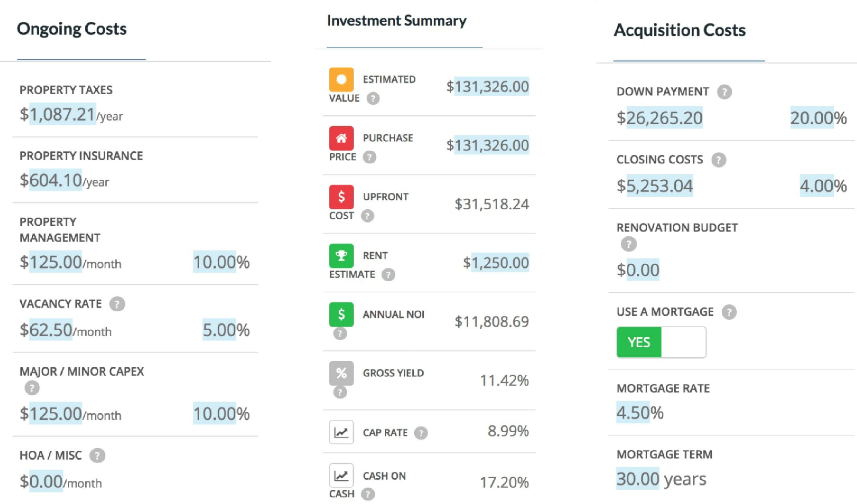
Task: Open help for Cap Rate
Action: tap(421, 433)
